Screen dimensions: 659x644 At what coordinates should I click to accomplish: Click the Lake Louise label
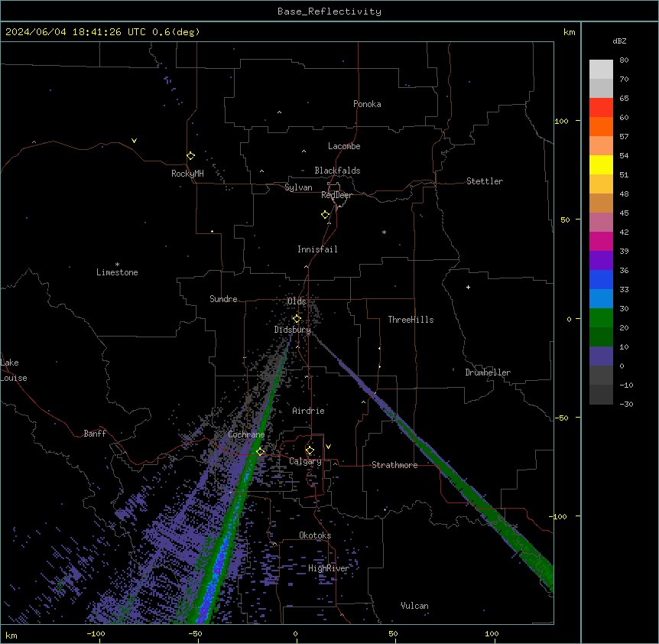(x=14, y=370)
